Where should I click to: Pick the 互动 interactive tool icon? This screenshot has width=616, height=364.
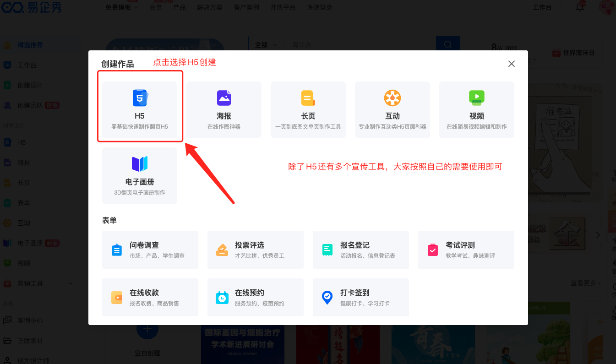tap(392, 98)
